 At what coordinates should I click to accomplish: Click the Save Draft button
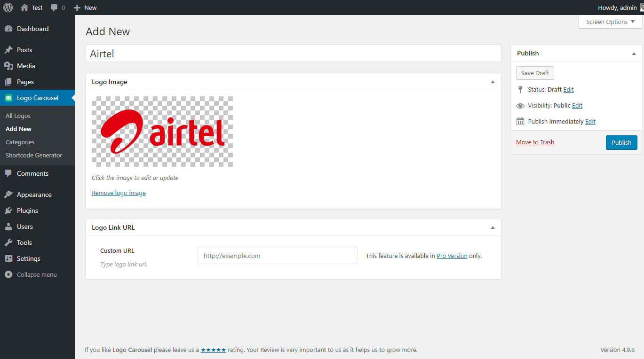pyautogui.click(x=535, y=73)
